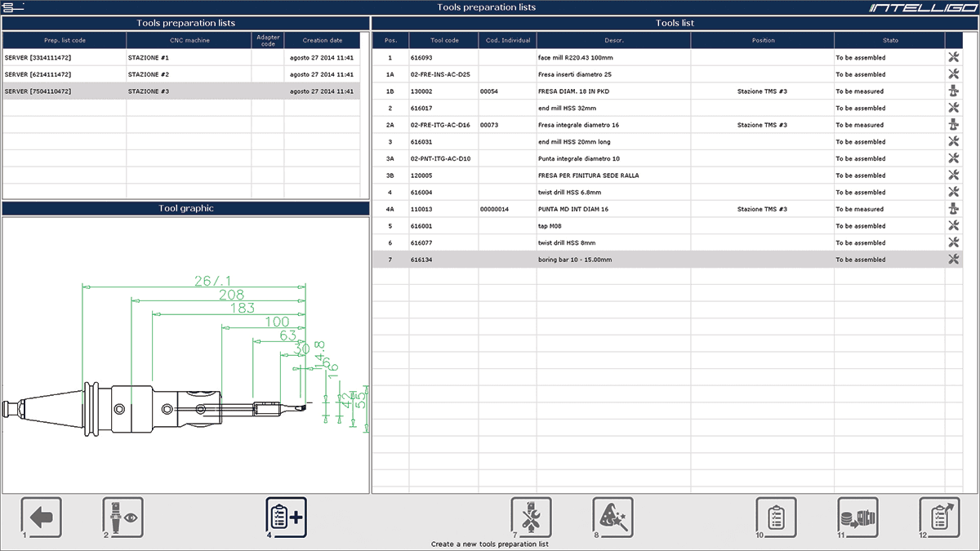The height and width of the screenshot is (551, 980).
Task: Click wrench icon for boring bar row
Action: pyautogui.click(x=952, y=260)
